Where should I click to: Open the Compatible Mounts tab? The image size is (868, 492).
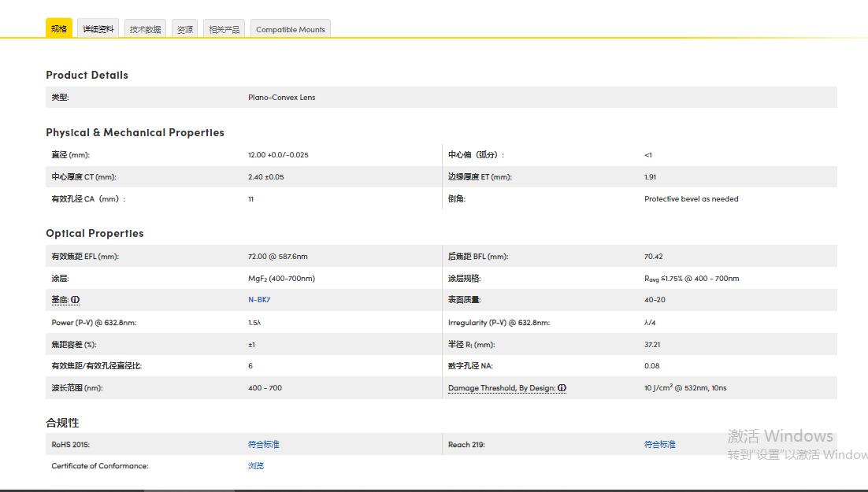(x=290, y=29)
